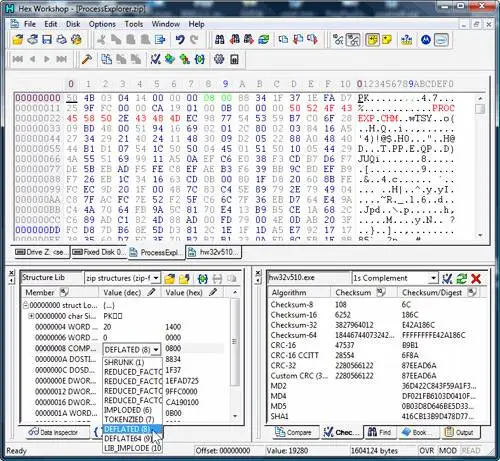The width and height of the screenshot is (500, 461).
Task: Click Open Structure Library folder icon
Action: pyautogui.click(x=170, y=279)
